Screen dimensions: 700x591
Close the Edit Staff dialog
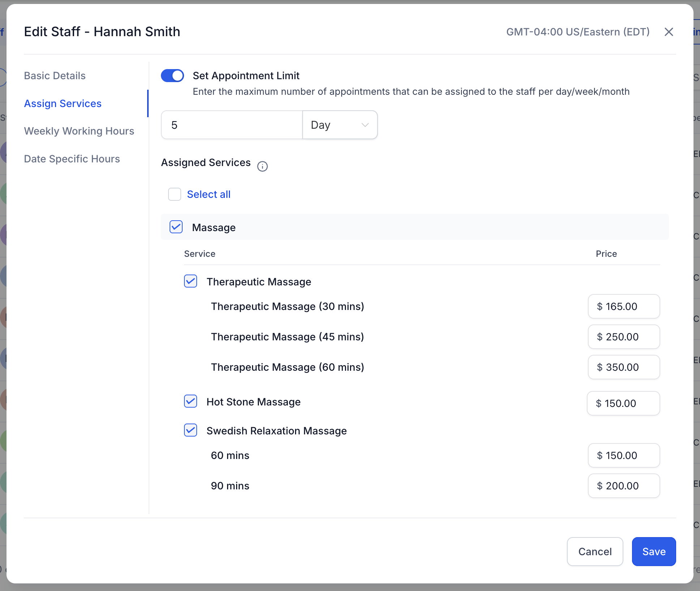click(x=669, y=32)
